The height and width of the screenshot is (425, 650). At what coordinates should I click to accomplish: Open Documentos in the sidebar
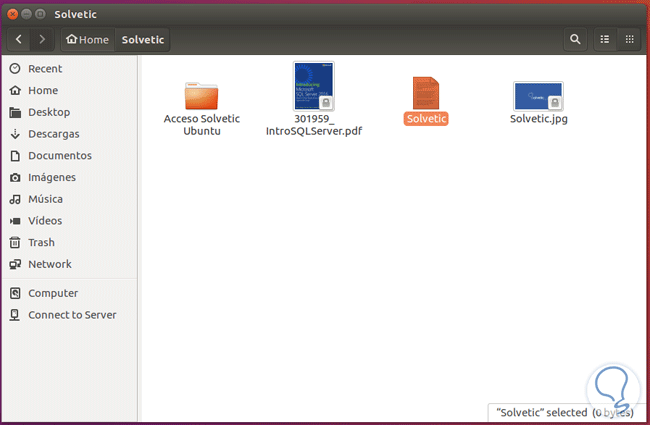click(70, 155)
